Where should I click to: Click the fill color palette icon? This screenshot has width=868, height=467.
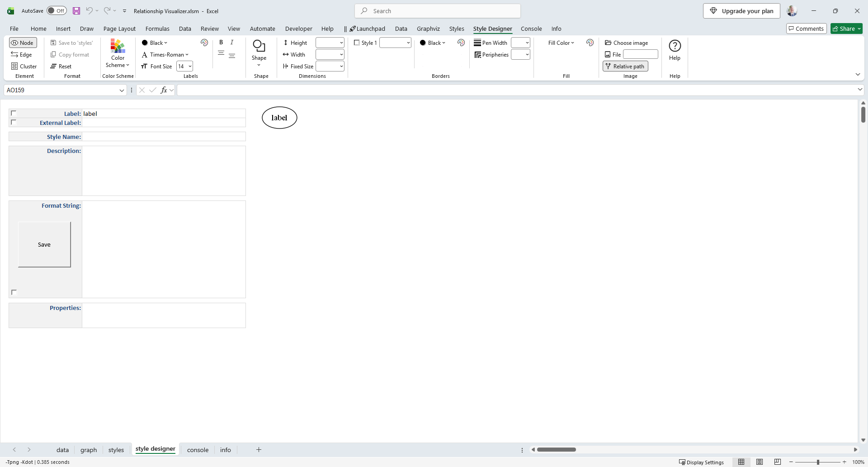pos(590,43)
